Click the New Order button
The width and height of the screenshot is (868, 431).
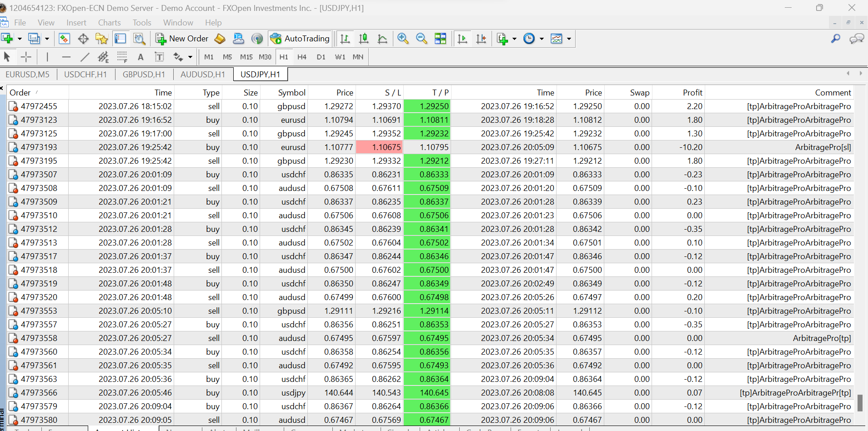[x=182, y=39]
